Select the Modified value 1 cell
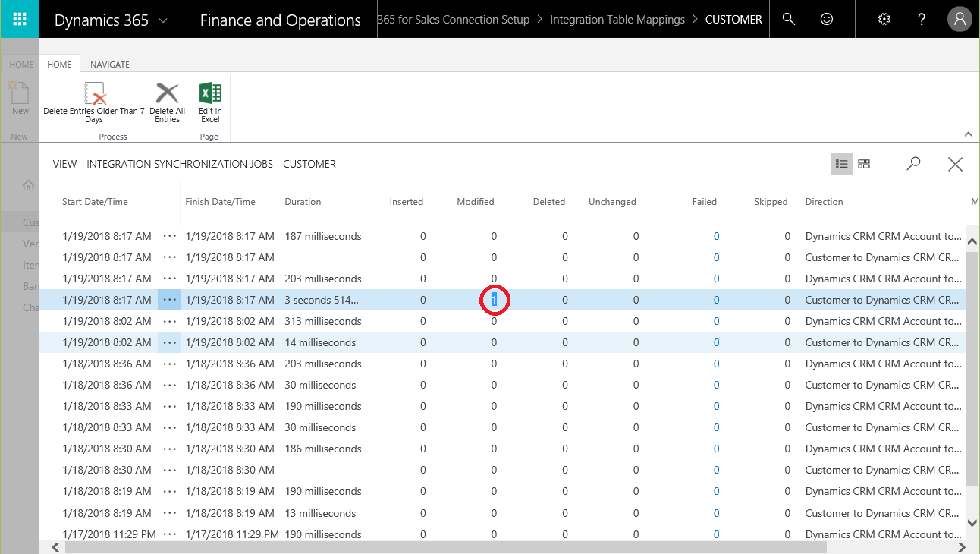This screenshot has height=554, width=980. (494, 300)
